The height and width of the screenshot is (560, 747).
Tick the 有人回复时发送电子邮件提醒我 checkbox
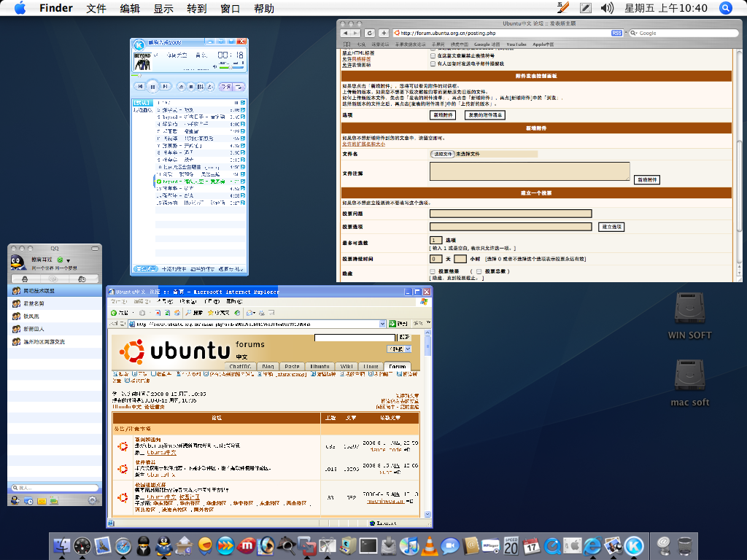pyautogui.click(x=433, y=63)
